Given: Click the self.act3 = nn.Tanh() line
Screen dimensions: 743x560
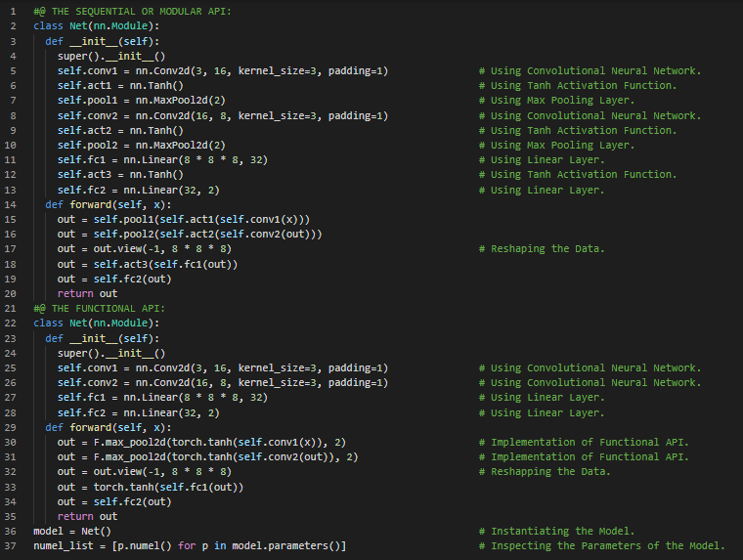Looking at the screenshot, I should click(x=119, y=174).
